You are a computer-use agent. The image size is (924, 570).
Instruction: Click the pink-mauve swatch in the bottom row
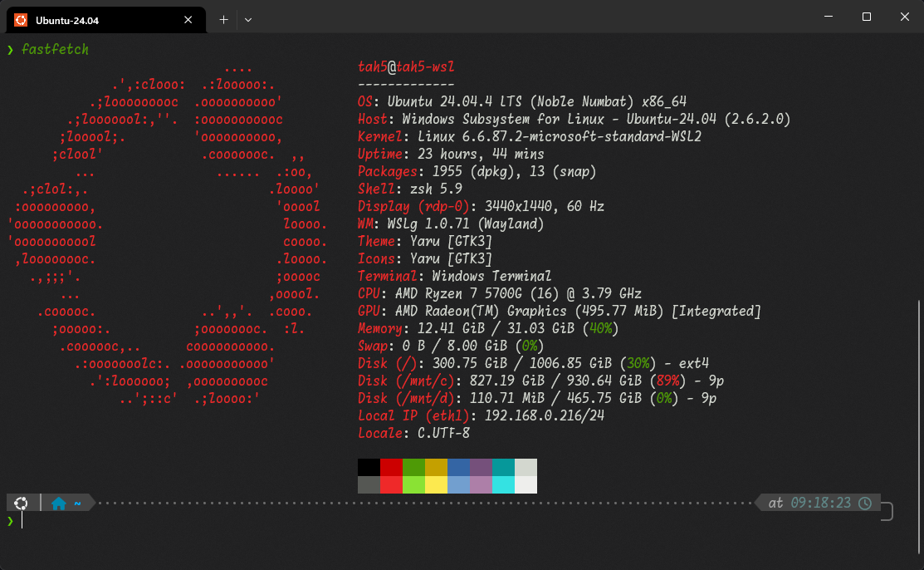pos(481,484)
